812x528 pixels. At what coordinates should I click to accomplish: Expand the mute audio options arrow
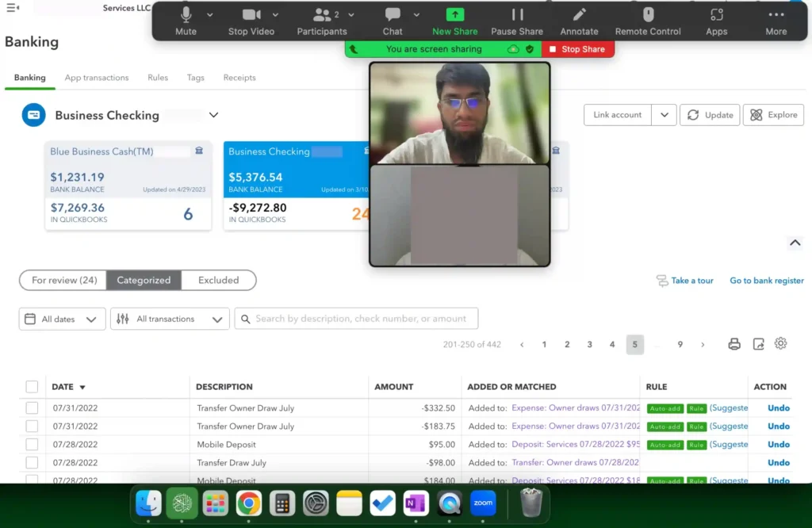pyautogui.click(x=209, y=15)
